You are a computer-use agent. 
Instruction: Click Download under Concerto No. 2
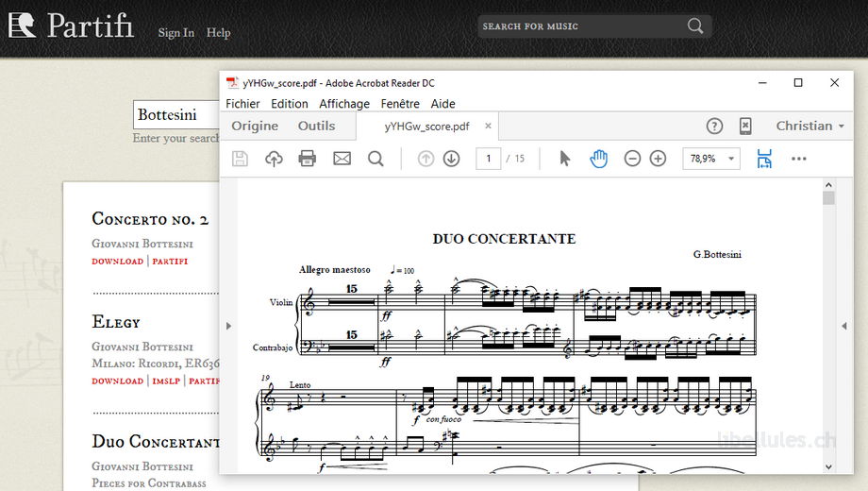coord(117,261)
